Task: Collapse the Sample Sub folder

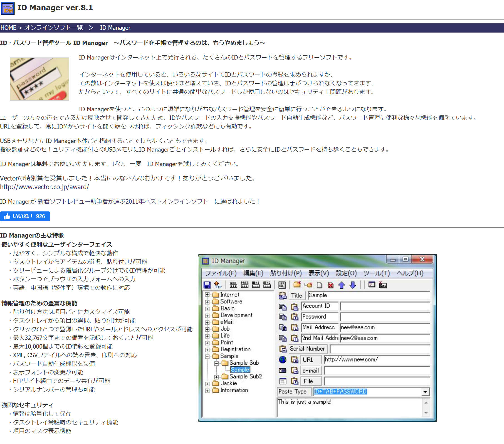Action: [x=216, y=363]
